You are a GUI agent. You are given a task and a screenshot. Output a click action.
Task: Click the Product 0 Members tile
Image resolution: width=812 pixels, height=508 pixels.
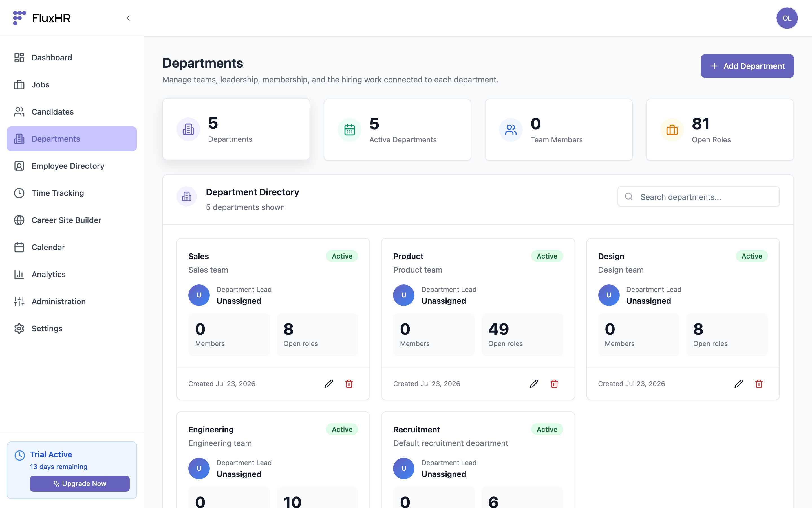[x=434, y=335]
